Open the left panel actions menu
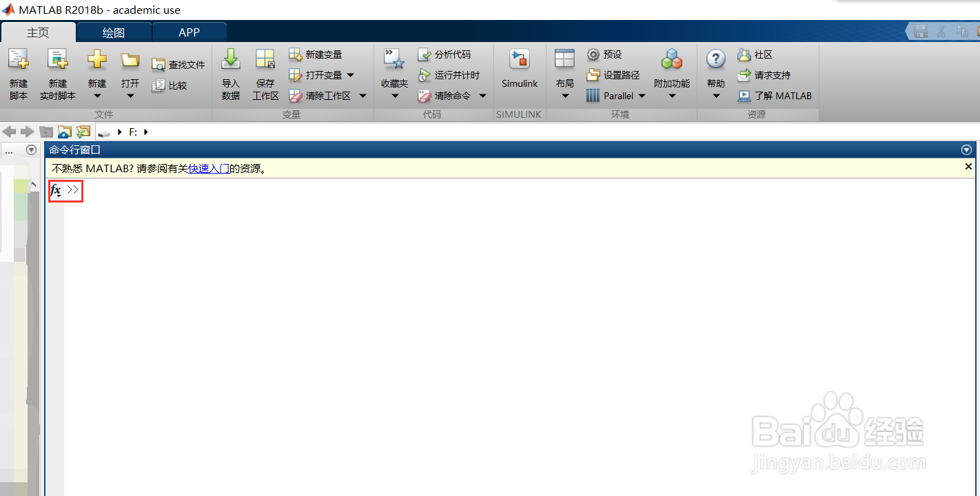Image resolution: width=980 pixels, height=496 pixels. (31, 149)
